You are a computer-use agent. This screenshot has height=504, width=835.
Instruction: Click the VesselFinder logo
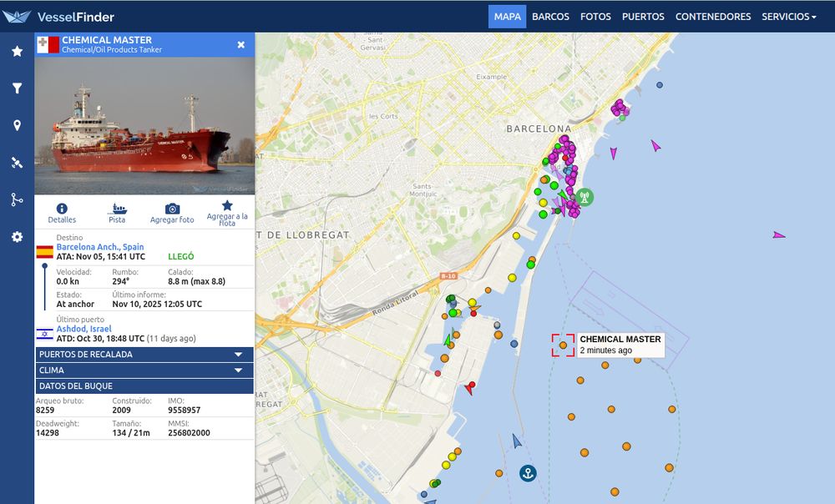click(58, 17)
